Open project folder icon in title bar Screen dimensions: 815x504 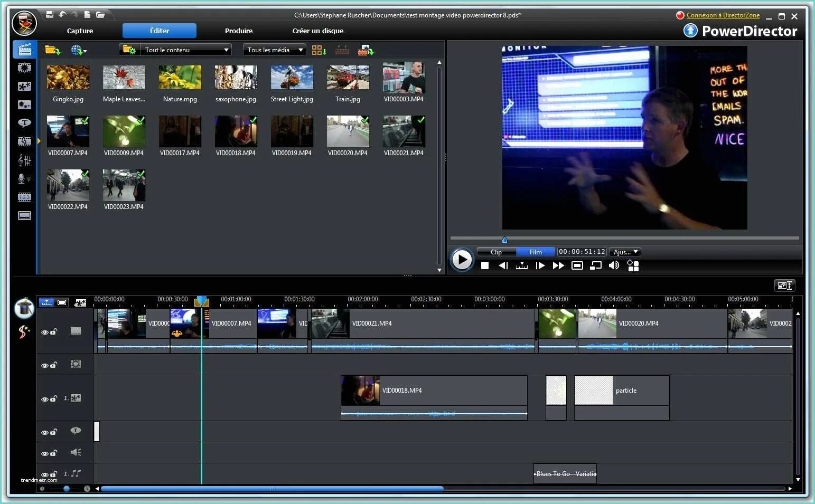point(100,15)
